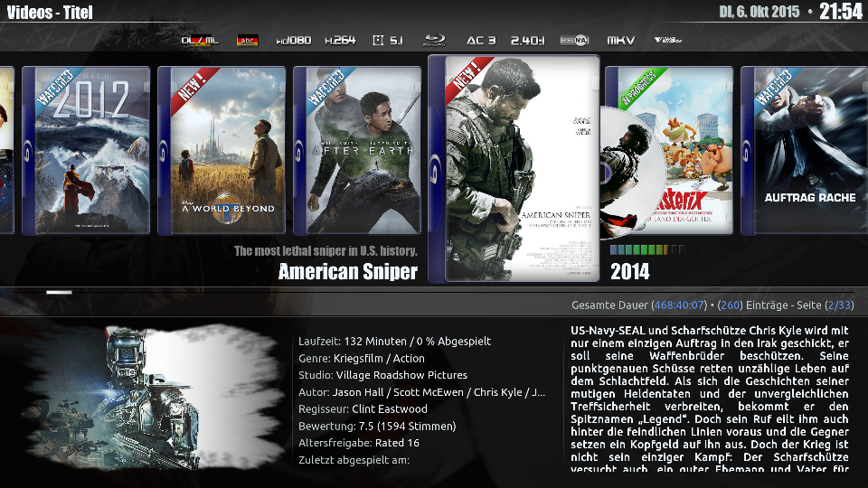Screen dimensions: 868x488
Task: Click the horizontal list scrollbar handle
Action: [60, 292]
